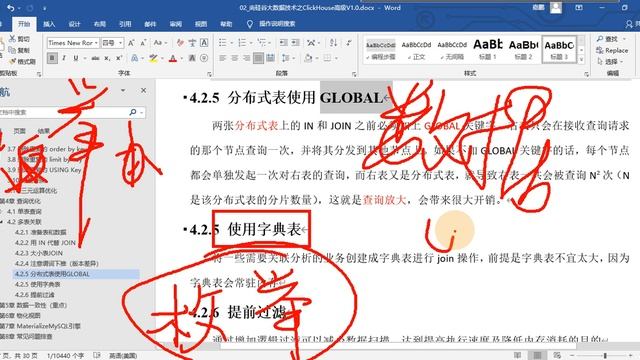Click the align left icon

pyautogui.click(x=222, y=58)
